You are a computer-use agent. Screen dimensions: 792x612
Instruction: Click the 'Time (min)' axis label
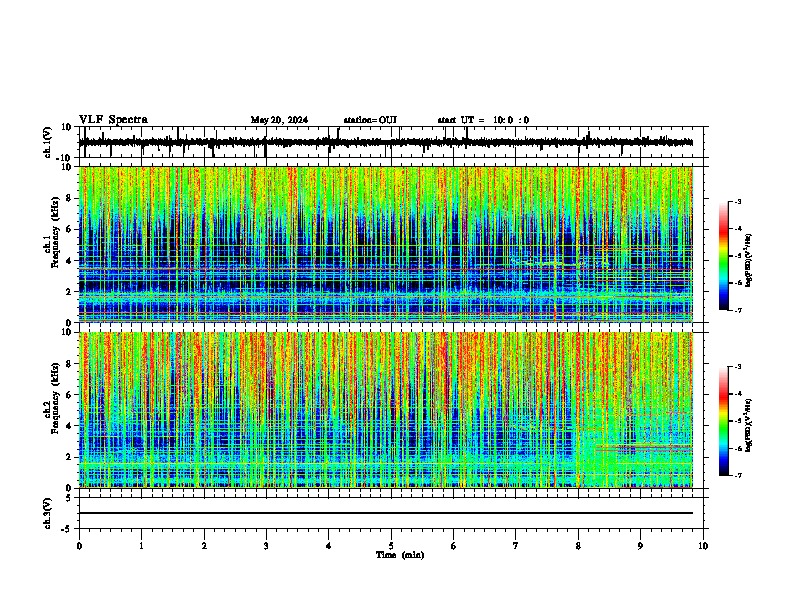click(400, 555)
